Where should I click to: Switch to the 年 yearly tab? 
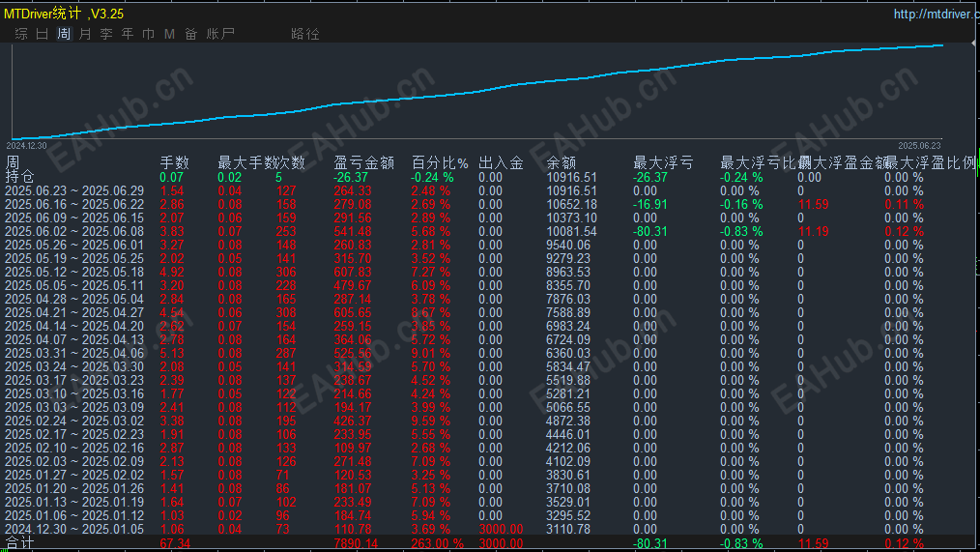128,34
